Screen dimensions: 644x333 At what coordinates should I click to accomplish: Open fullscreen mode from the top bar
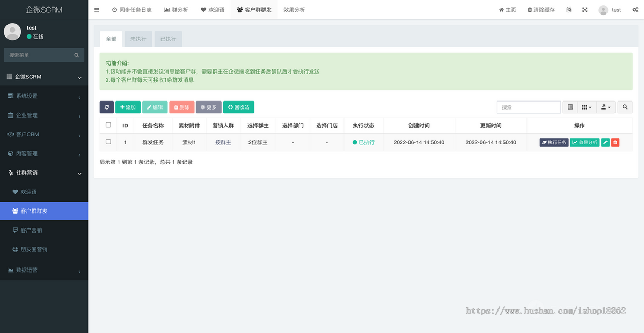[584, 9]
